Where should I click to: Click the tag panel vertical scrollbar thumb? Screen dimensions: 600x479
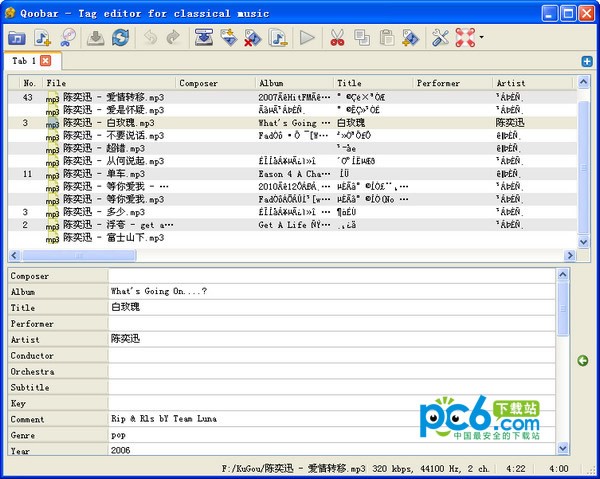tap(563, 308)
